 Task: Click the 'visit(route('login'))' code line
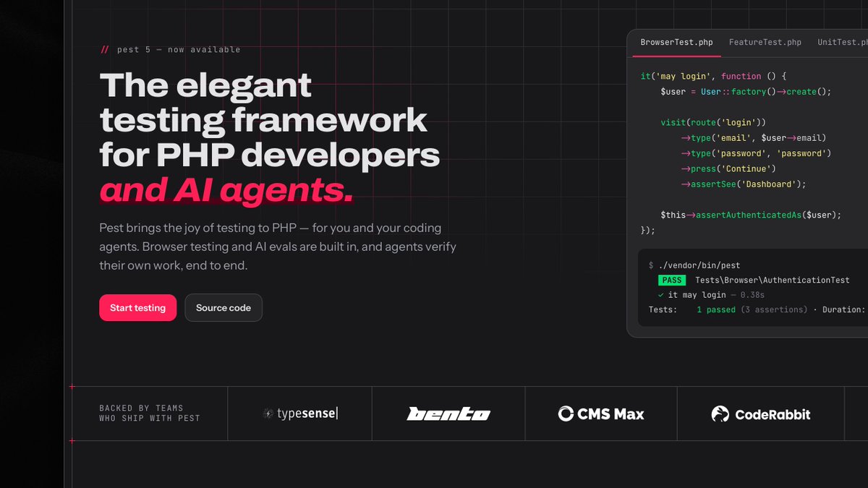pos(712,122)
